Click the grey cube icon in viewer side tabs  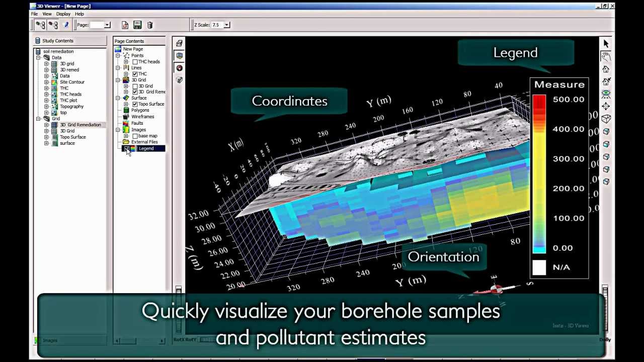179,80
